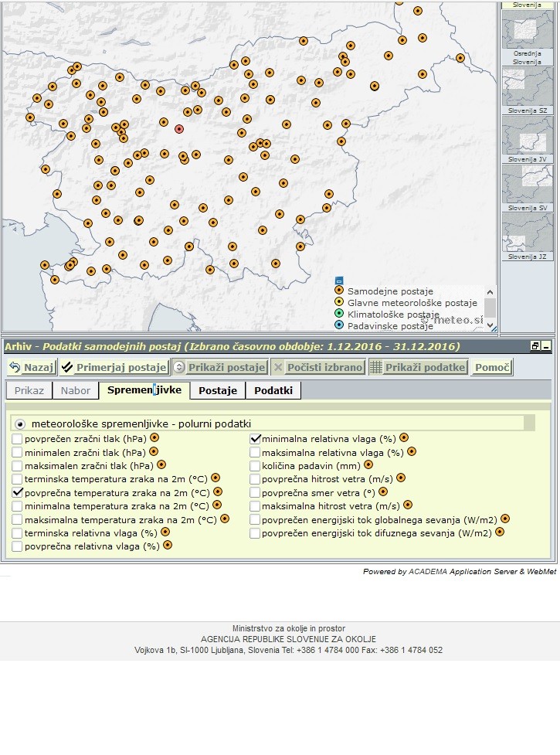Uncheck povprečna temperatura zraka na 2m
Viewport: 560px width, 755px height.
pyautogui.click(x=18, y=491)
